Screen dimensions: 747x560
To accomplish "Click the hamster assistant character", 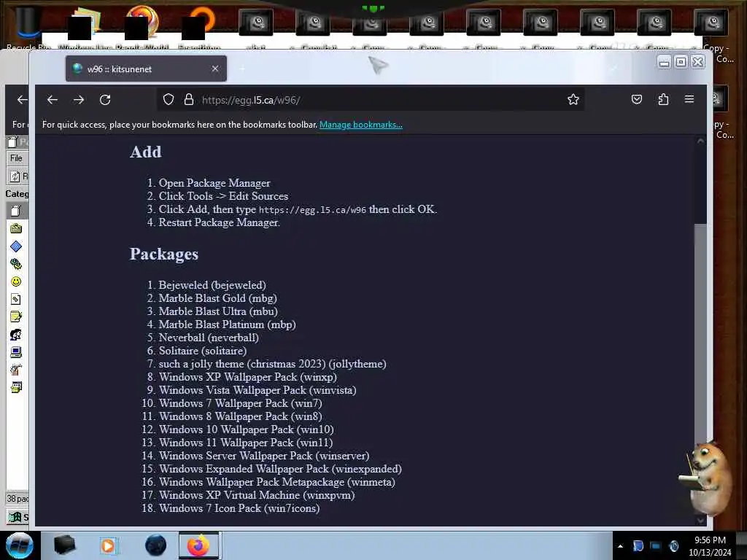I will [x=706, y=479].
